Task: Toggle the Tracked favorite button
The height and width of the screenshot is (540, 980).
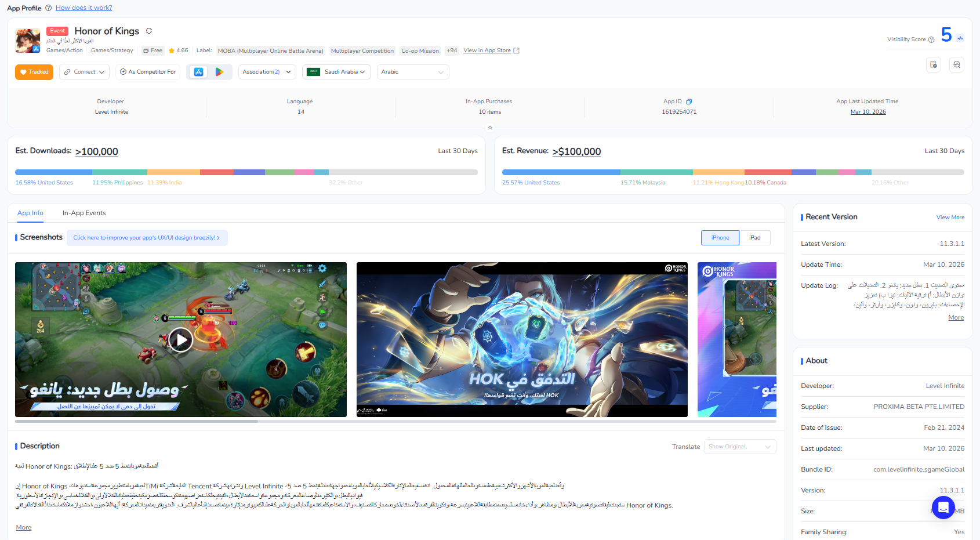Action: pyautogui.click(x=34, y=72)
